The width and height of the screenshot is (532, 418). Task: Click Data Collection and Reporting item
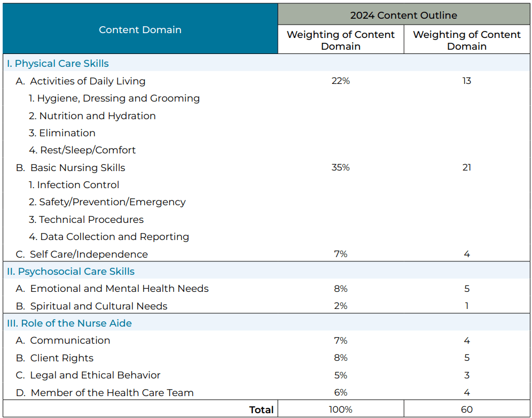[x=109, y=237]
